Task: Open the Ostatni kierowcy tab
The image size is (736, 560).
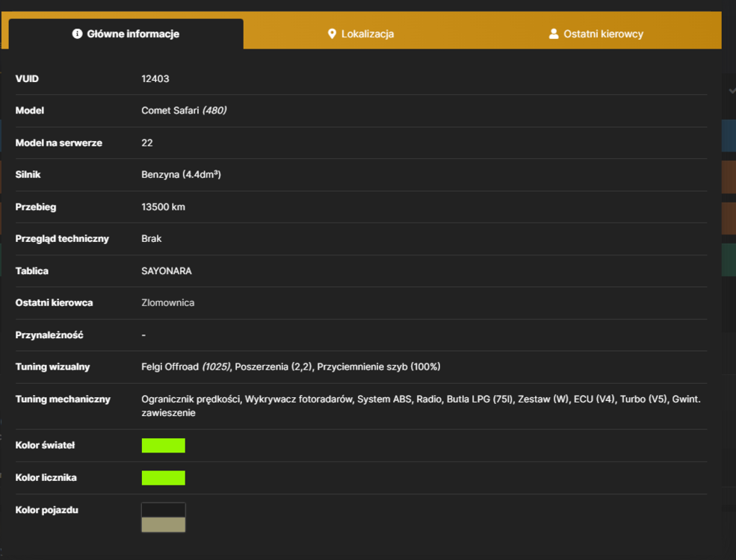Action: (x=596, y=34)
